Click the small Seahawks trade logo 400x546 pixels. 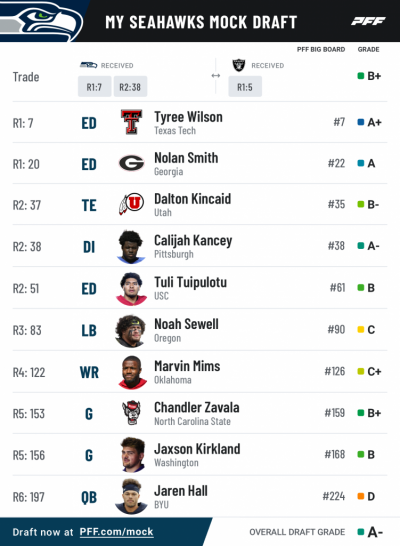[x=88, y=65]
